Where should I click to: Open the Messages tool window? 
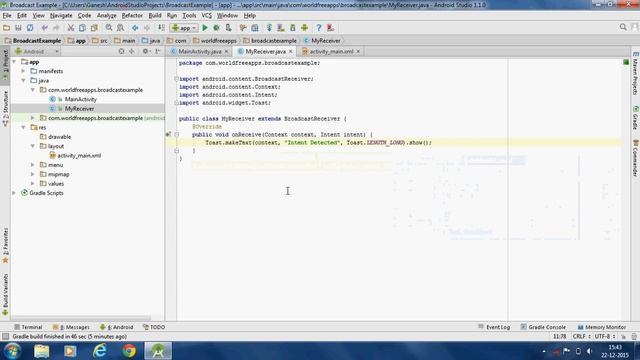pyautogui.click(x=71, y=327)
